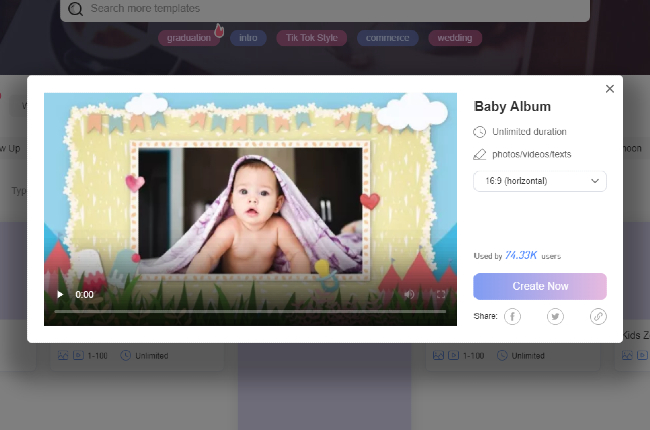
Task: Close the Baby Album dialog
Action: click(610, 89)
